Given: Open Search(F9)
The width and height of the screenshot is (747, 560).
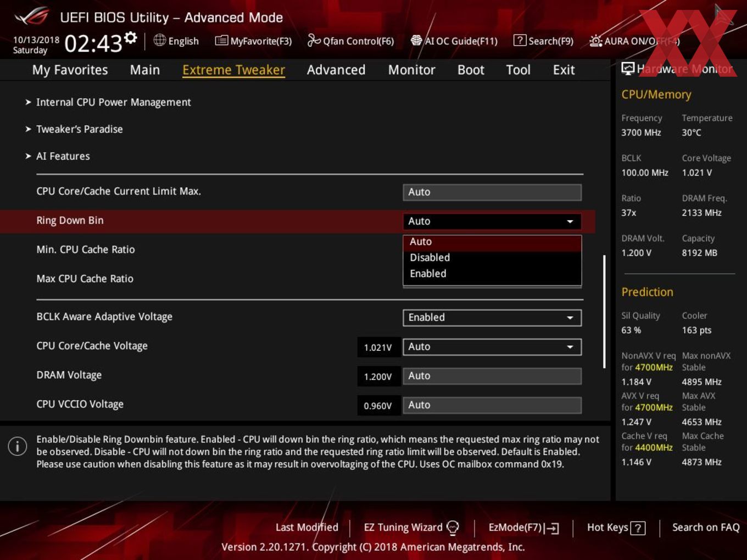Looking at the screenshot, I should [x=550, y=41].
